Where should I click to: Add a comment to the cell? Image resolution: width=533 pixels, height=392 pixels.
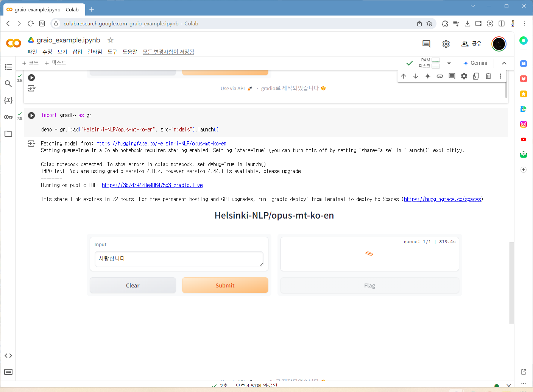pyautogui.click(x=452, y=76)
